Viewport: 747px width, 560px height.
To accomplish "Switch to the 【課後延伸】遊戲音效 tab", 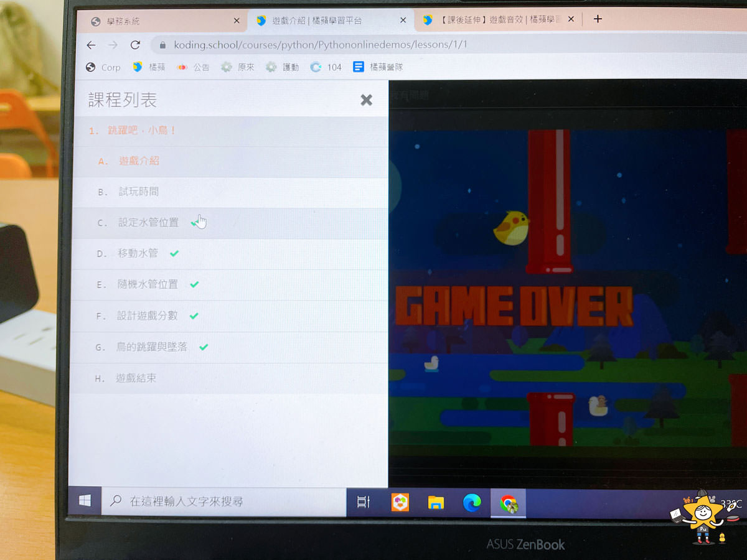I will click(498, 20).
